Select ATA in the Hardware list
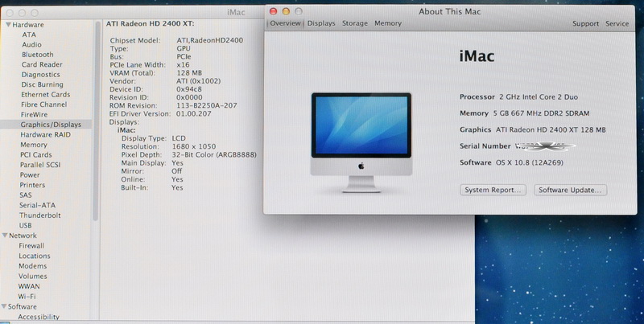 (29, 35)
